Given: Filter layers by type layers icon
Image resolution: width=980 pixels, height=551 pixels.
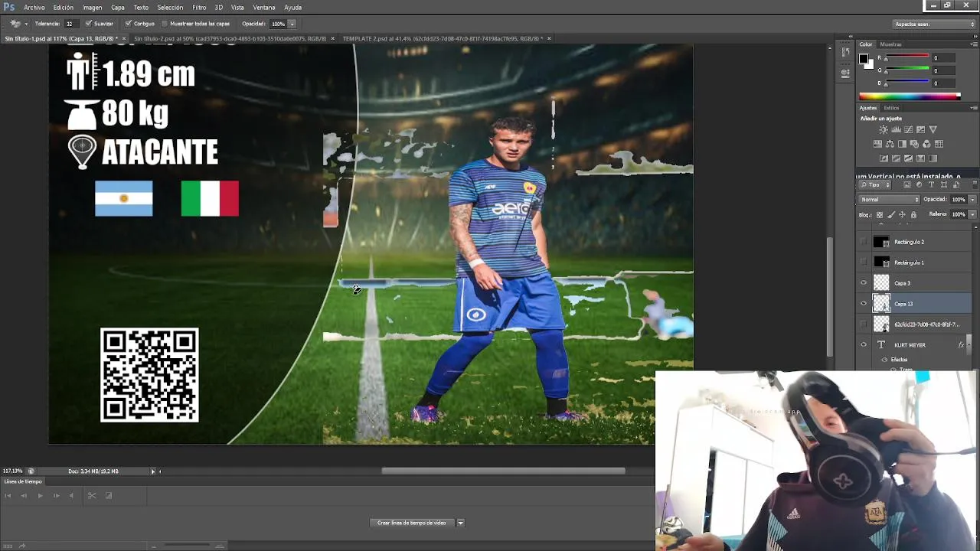Looking at the screenshot, I should tap(931, 184).
